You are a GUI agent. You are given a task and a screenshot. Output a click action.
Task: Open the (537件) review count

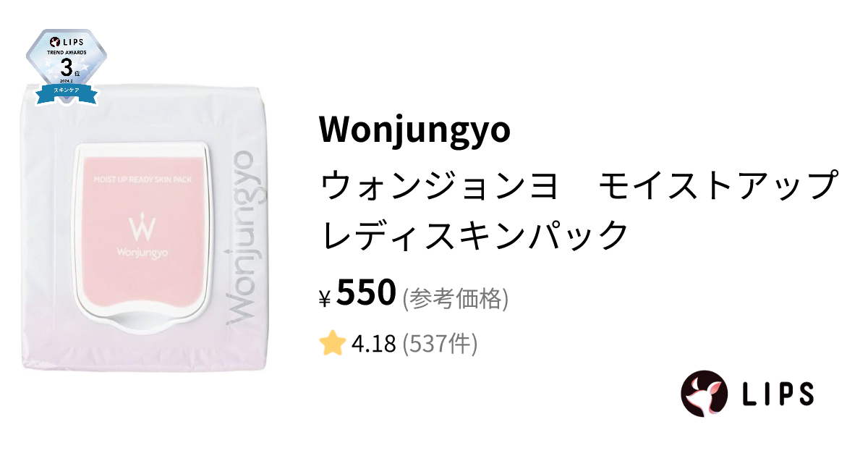(x=439, y=345)
